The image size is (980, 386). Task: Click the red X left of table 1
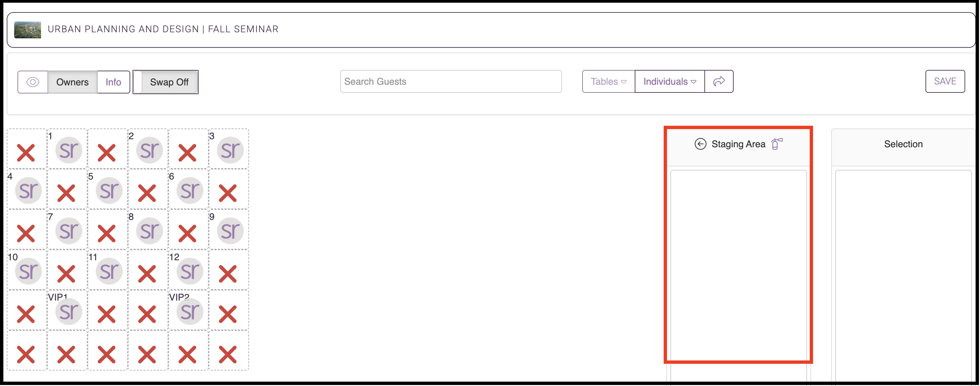pos(26,153)
